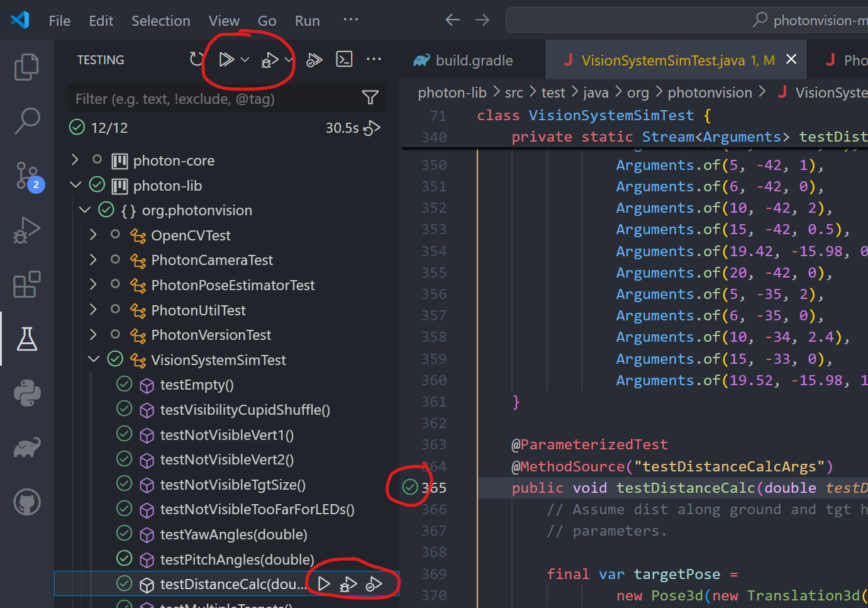Toggle the filter funnel in the Testing panel
The height and width of the screenshot is (608, 868).
370,98
